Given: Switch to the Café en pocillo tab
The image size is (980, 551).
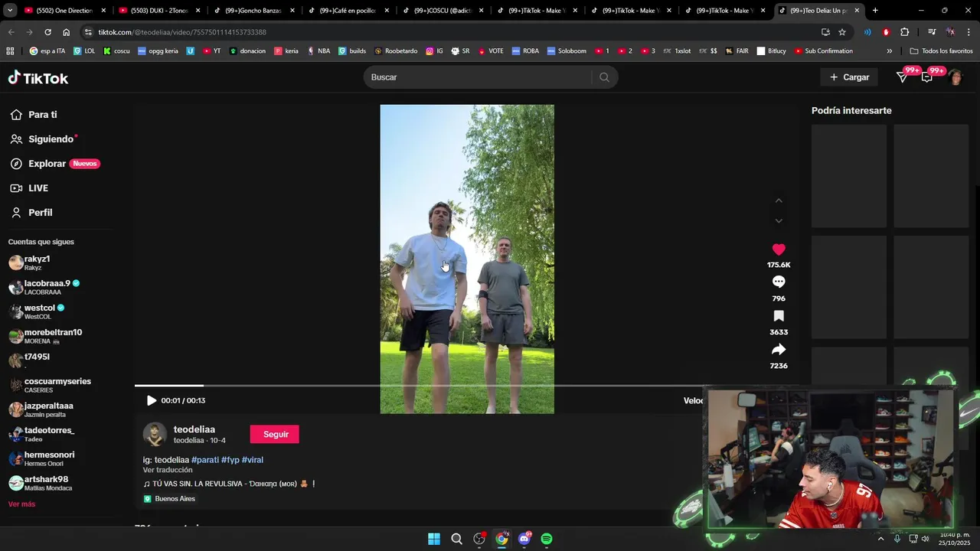Looking at the screenshot, I should [x=348, y=11].
